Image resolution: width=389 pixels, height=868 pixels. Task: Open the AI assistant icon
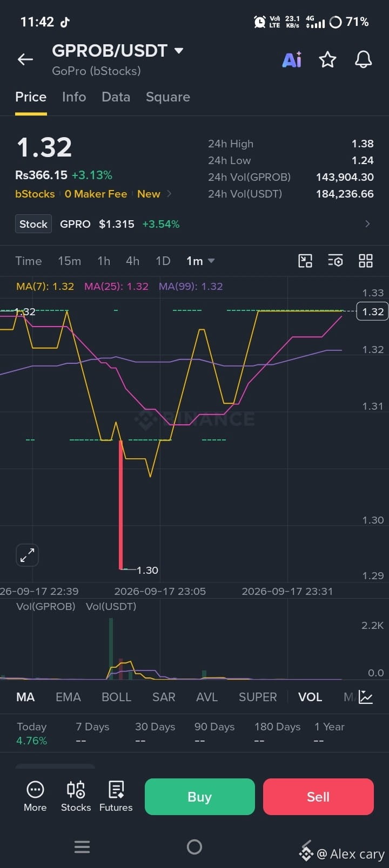(x=292, y=59)
